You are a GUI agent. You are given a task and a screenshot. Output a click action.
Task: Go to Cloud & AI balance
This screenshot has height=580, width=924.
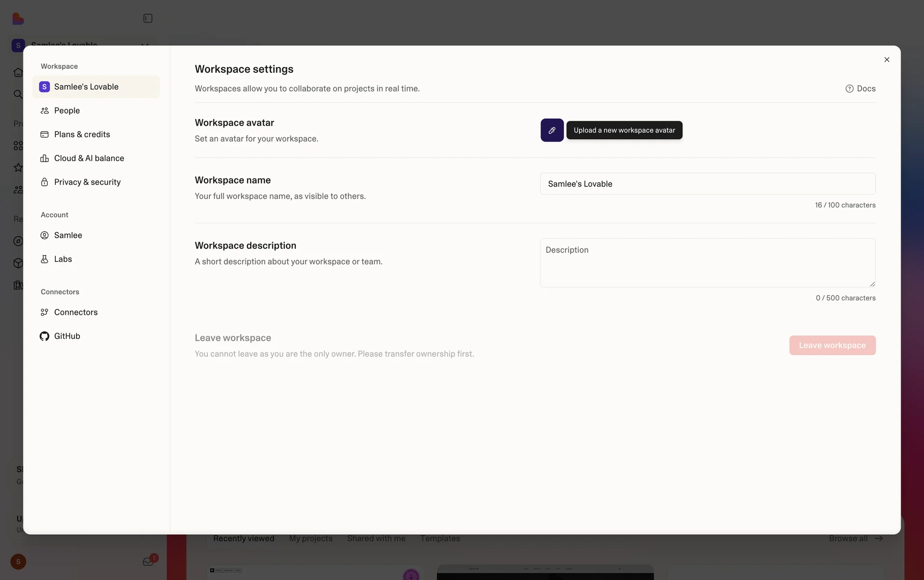click(89, 158)
